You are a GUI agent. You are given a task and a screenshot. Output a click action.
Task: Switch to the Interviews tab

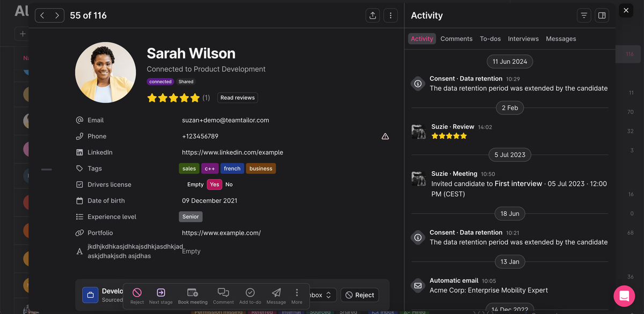(x=523, y=39)
